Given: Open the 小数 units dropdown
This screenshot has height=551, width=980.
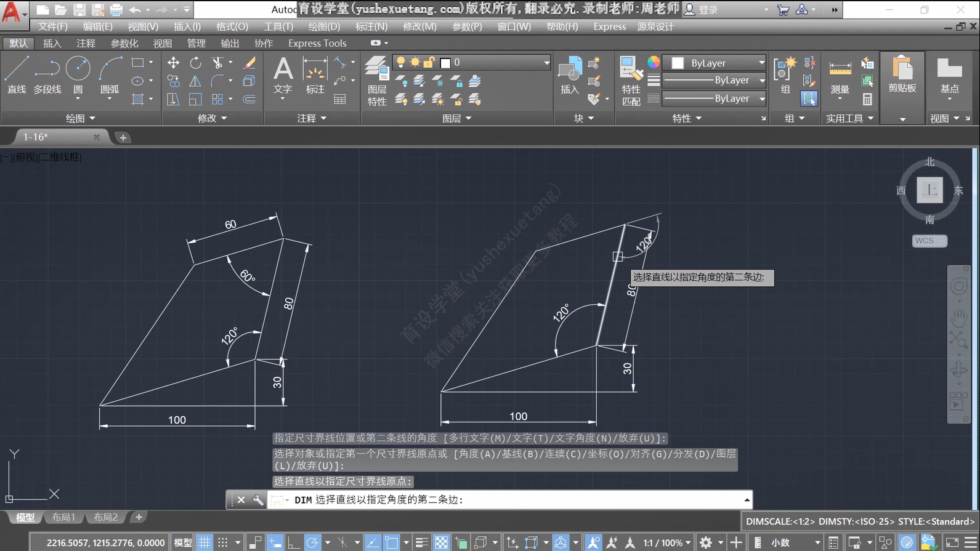Looking at the screenshot, I should pos(795,542).
